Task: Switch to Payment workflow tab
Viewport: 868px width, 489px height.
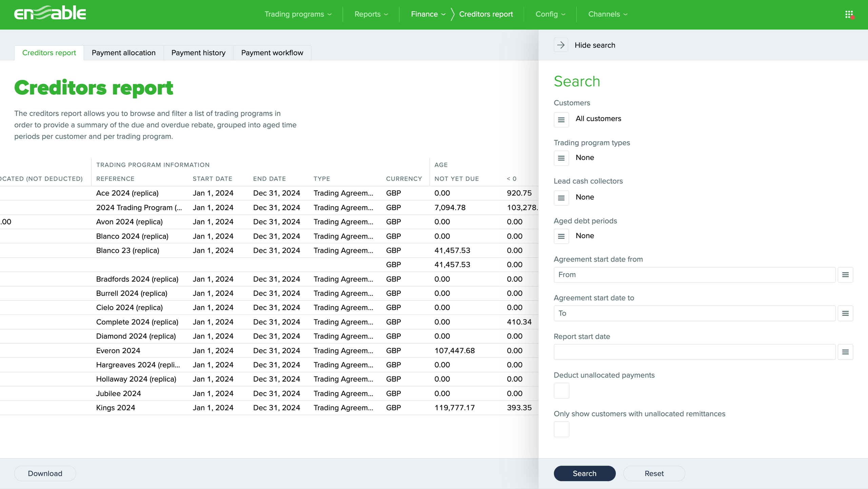Action: tap(272, 53)
